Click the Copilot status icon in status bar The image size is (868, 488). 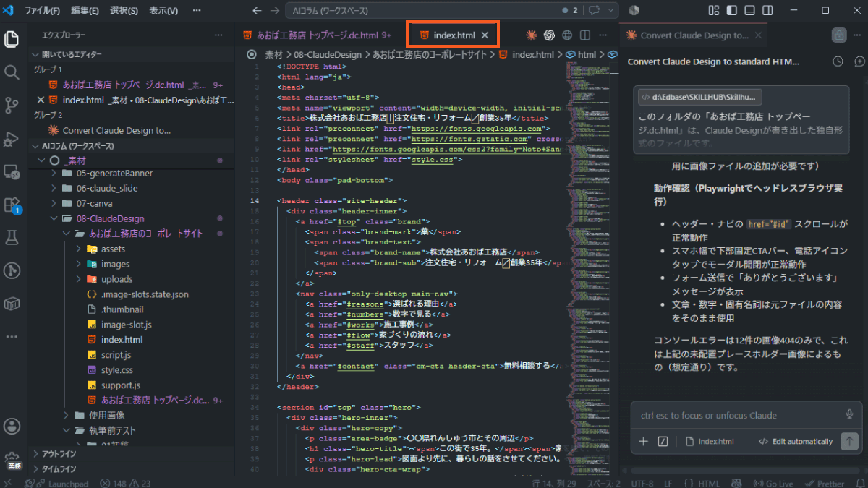pyautogui.click(x=738, y=483)
